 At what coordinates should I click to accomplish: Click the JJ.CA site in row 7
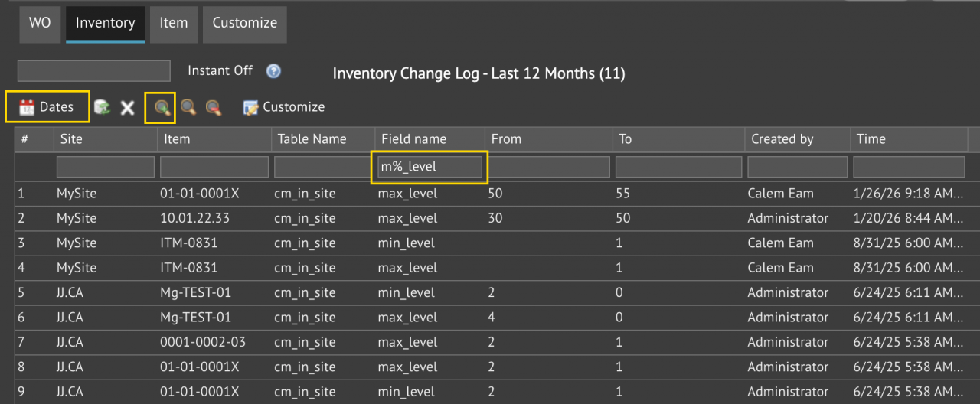pos(71,342)
